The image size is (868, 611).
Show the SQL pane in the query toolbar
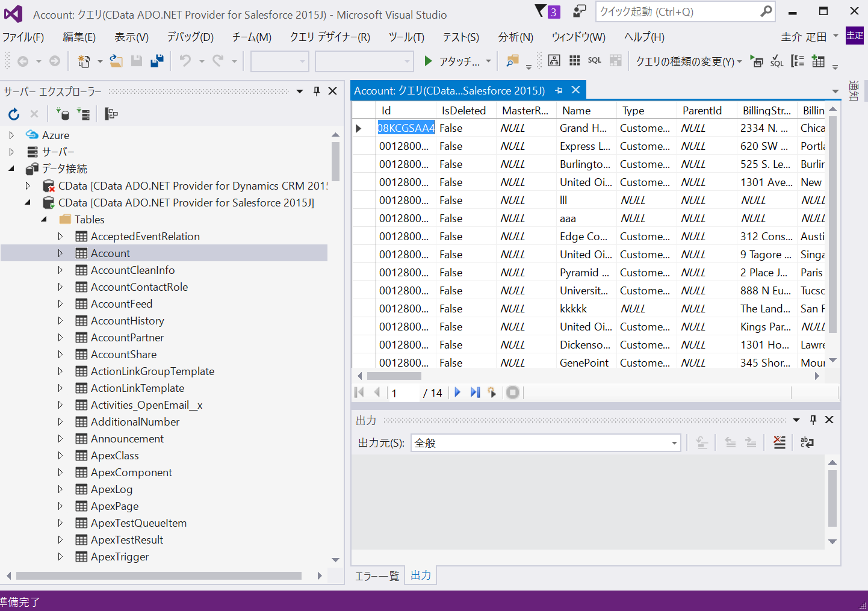click(x=594, y=60)
